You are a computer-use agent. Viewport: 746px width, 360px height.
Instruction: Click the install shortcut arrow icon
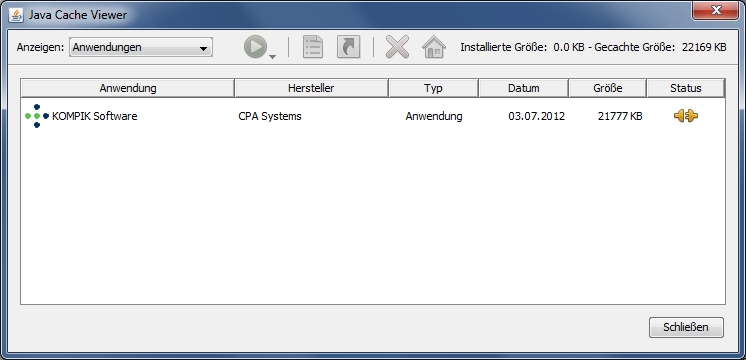[348, 47]
